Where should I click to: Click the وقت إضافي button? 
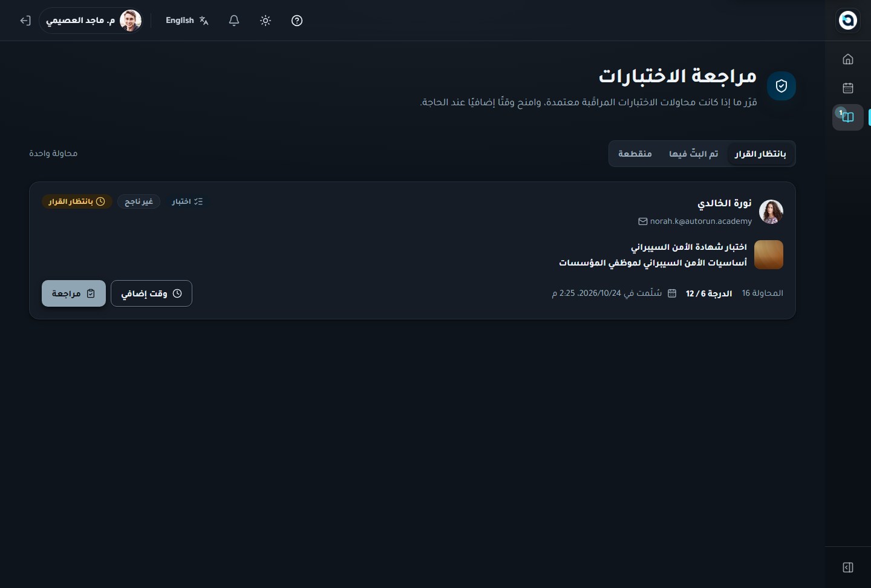151,293
